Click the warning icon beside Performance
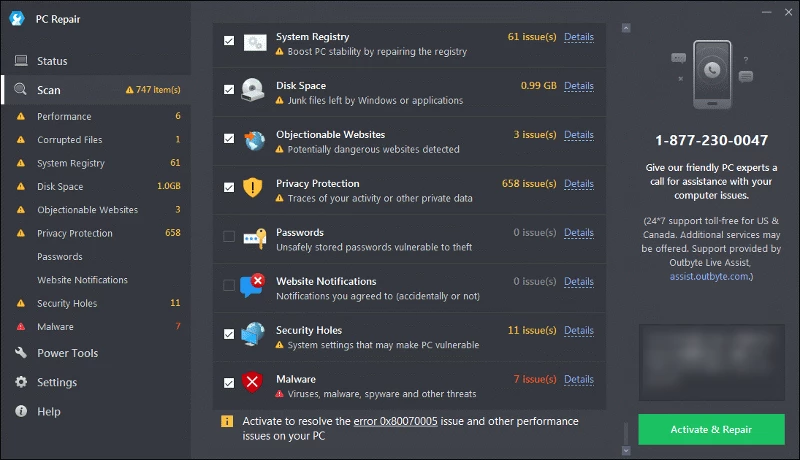800x460 pixels. tap(21, 116)
